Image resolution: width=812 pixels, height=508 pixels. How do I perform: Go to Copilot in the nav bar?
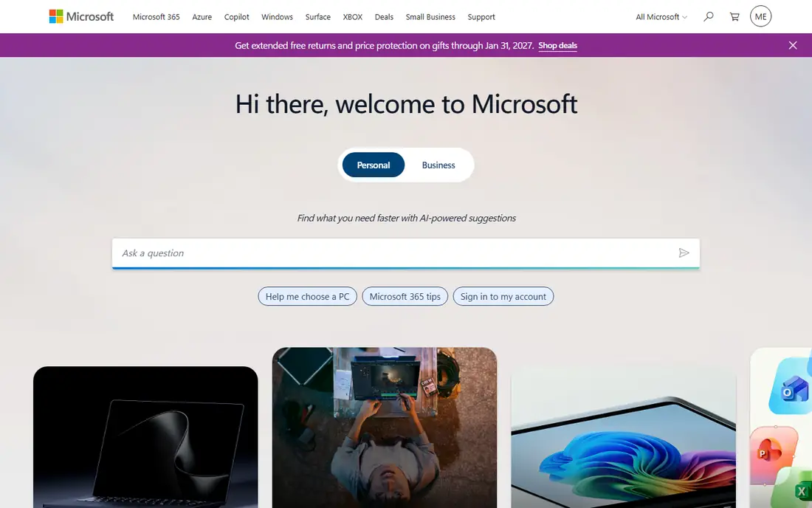(237, 16)
